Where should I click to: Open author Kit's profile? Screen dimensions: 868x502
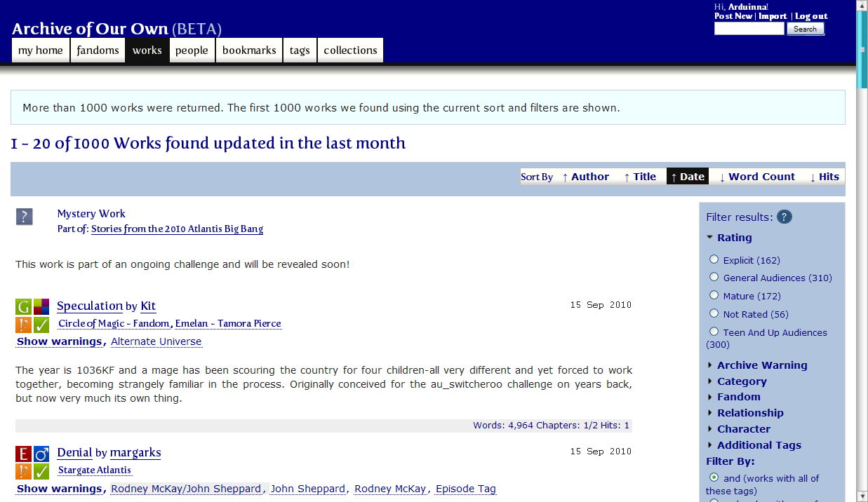(148, 306)
